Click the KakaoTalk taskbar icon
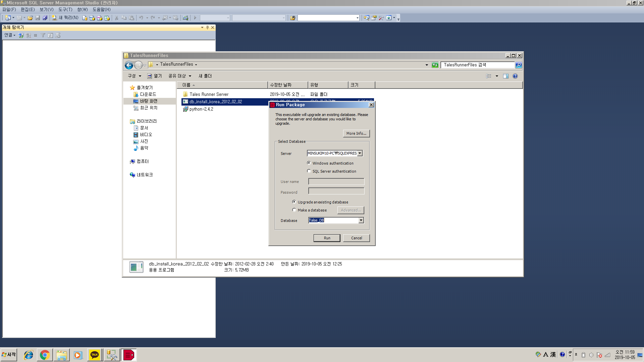The height and width of the screenshot is (362, 644). [x=95, y=355]
